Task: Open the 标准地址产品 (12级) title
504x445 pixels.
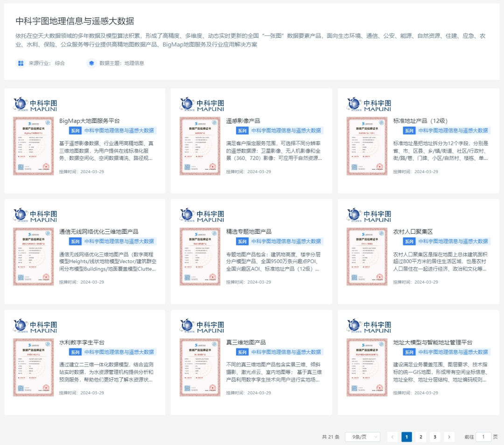Action: click(420, 121)
